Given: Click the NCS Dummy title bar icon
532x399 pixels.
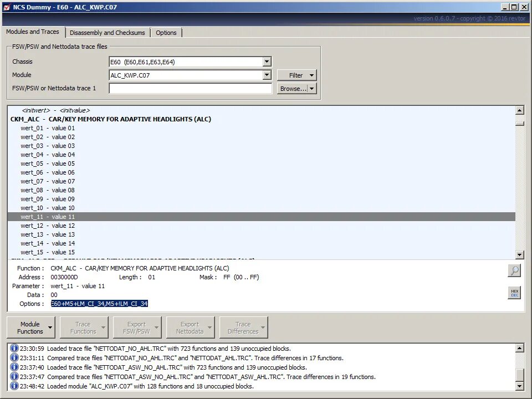Looking at the screenshot, I should pos(7,7).
